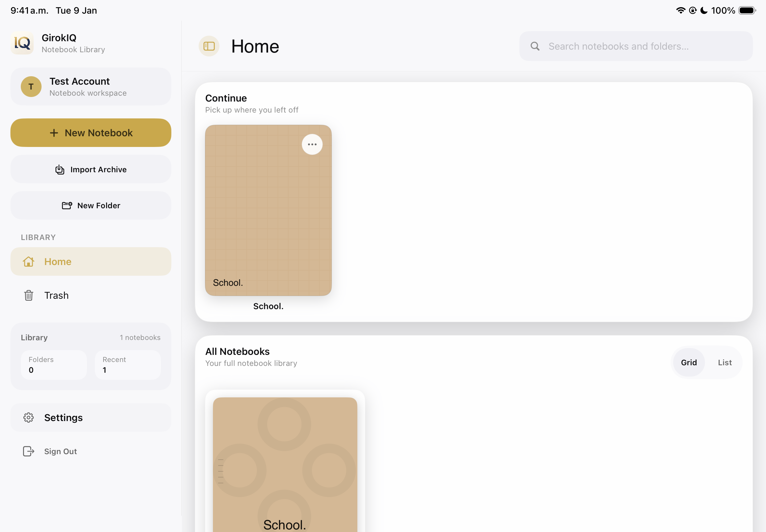Create a New Notebook
Image resolution: width=766 pixels, height=532 pixels.
coord(91,133)
